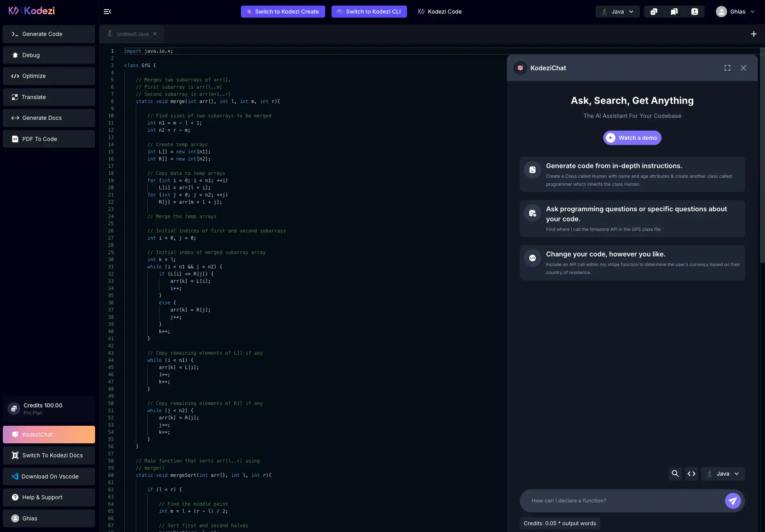Add a new file tab with plus
Image resolution: width=765 pixels, height=532 pixels.
753,34
